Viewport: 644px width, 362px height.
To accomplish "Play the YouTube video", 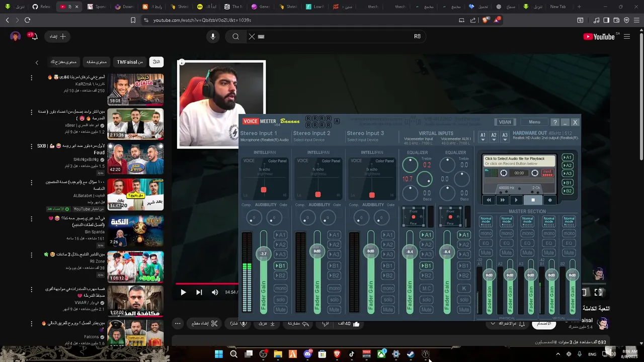I will pyautogui.click(x=183, y=292).
